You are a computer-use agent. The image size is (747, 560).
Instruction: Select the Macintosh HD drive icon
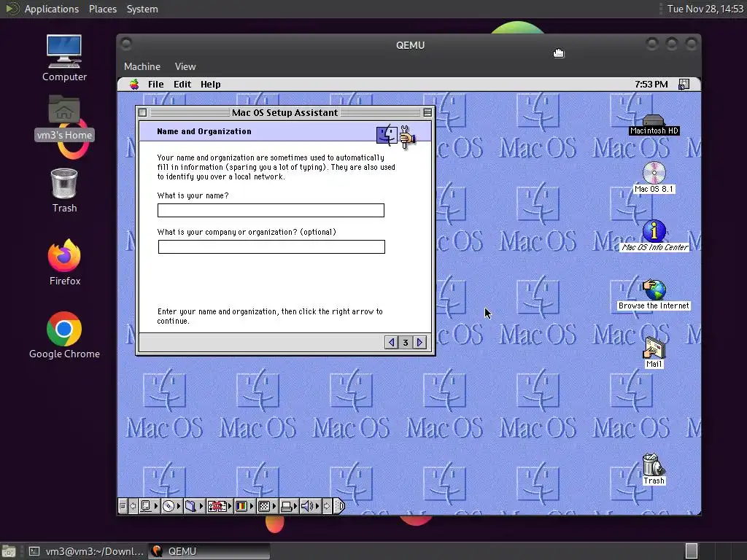[653, 125]
